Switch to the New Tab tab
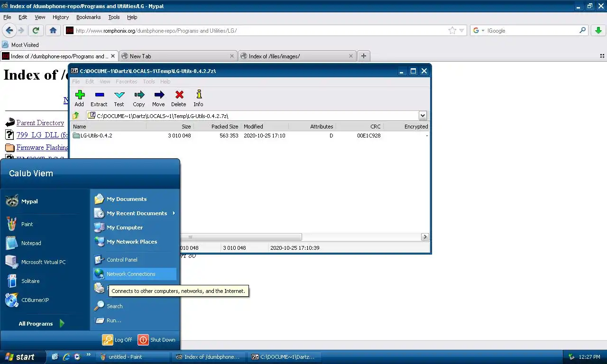Viewport: 607px width, 364px height. pos(177,56)
